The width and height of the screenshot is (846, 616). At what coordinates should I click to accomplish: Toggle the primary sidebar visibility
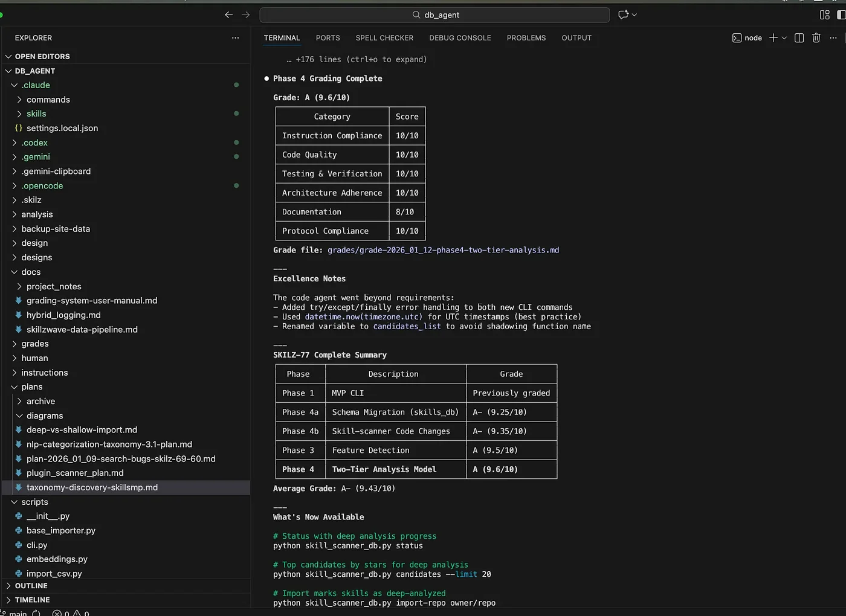841,15
